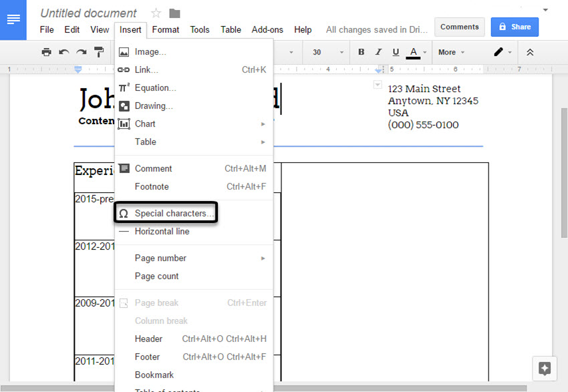Close the Insert menu
Image resolution: width=568 pixels, height=392 pixels.
click(130, 29)
